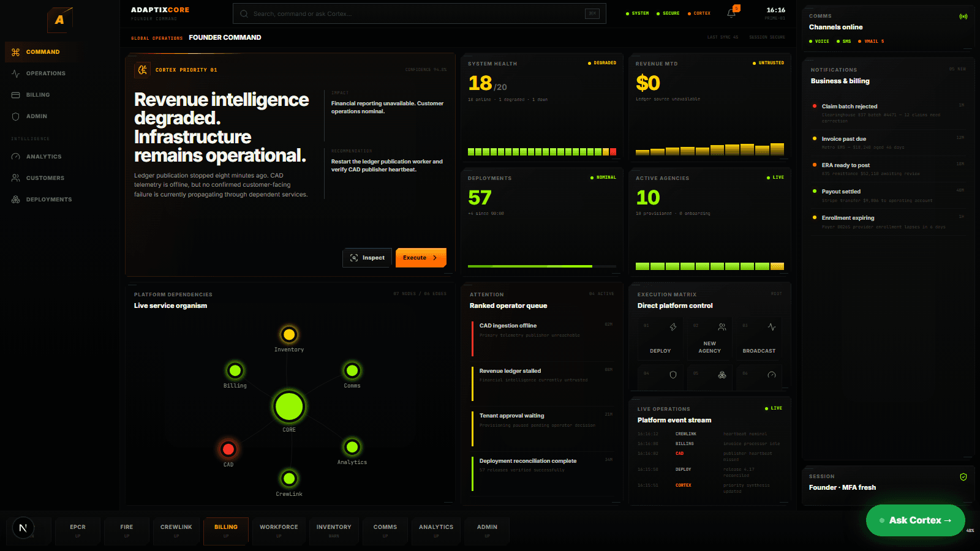The image size is (980, 551).
Task: Select the red CAD node
Action: click(x=228, y=449)
